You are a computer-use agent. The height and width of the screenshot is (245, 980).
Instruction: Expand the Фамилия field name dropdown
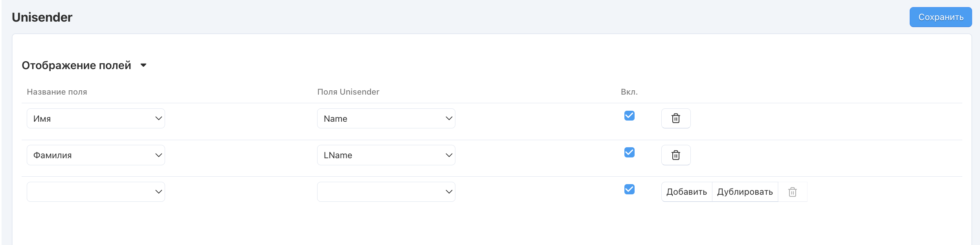(95, 155)
